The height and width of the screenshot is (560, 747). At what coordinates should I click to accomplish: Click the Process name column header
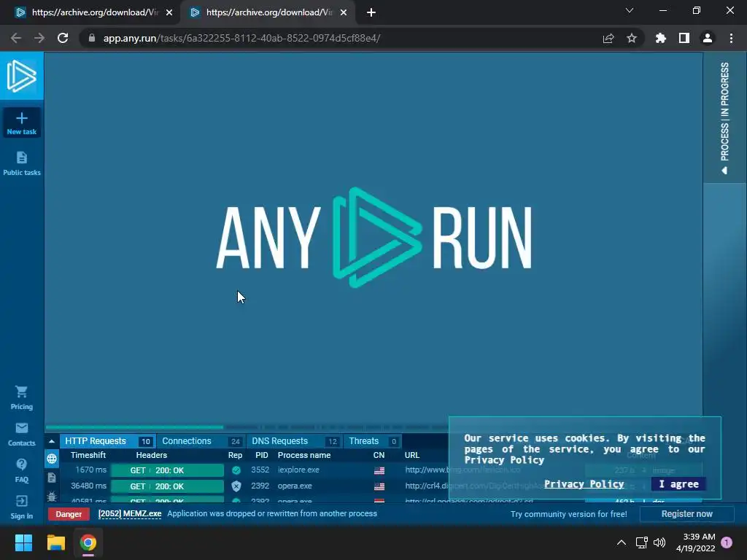(x=304, y=455)
